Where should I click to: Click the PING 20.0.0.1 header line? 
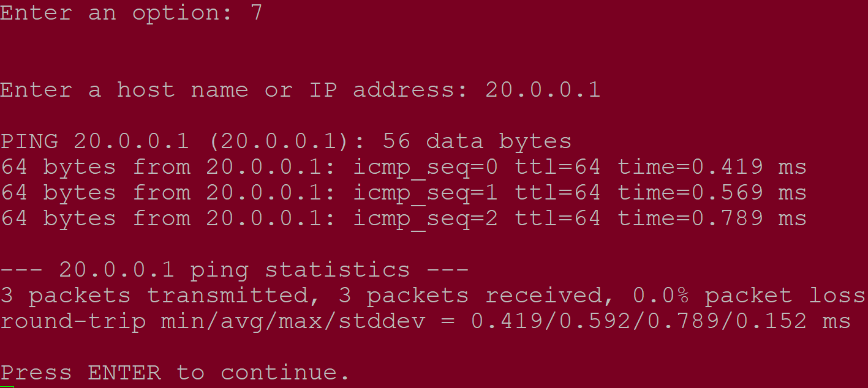coord(285,142)
